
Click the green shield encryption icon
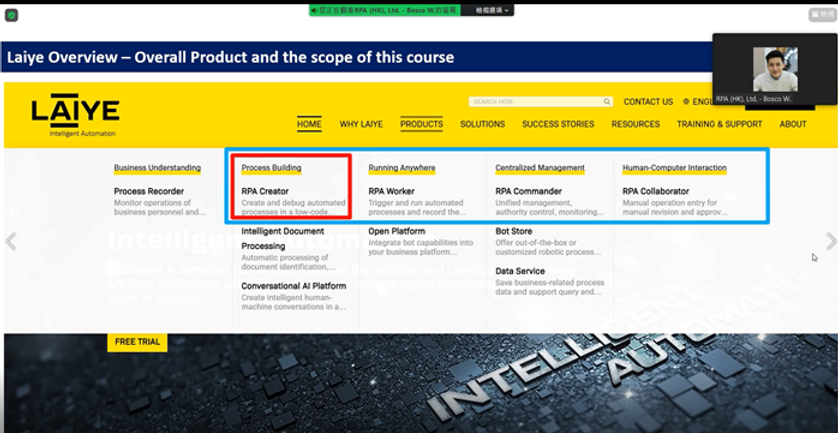click(11, 16)
